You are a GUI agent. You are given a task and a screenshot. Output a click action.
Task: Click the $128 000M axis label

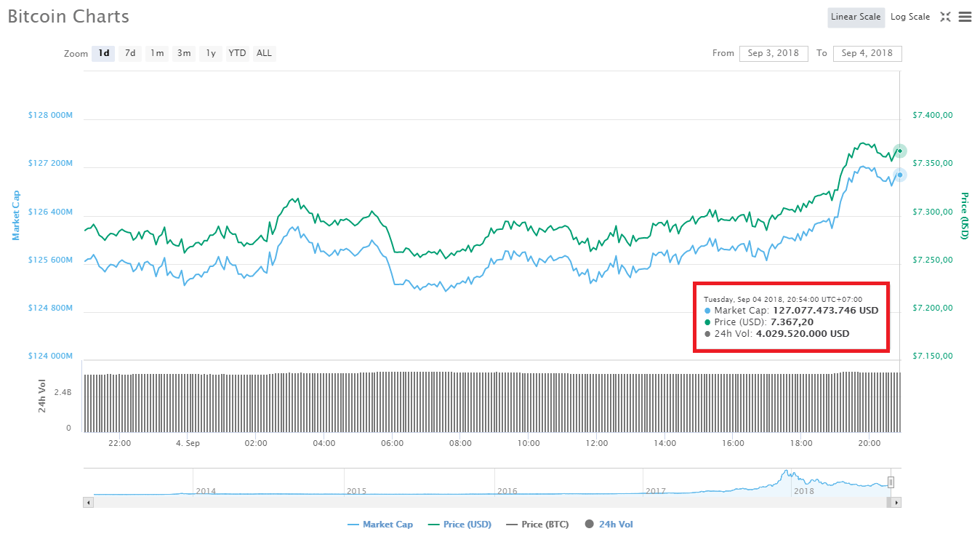pyautogui.click(x=51, y=115)
